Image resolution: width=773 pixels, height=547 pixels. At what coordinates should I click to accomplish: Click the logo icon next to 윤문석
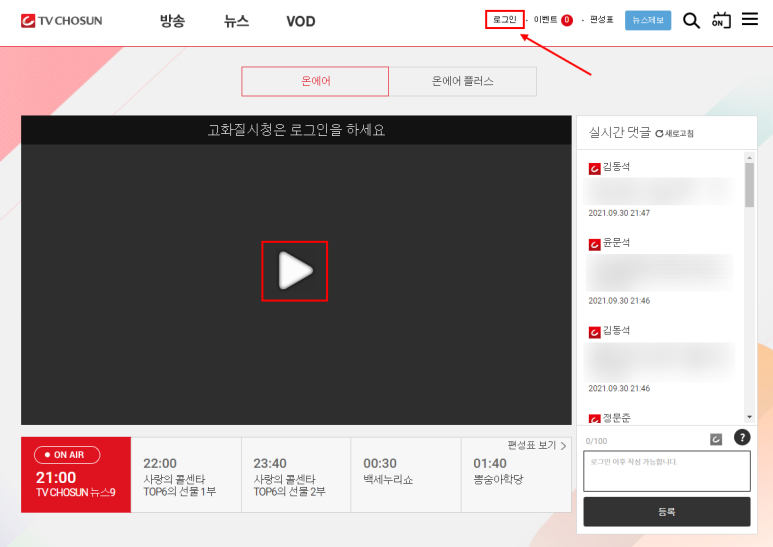pos(595,244)
